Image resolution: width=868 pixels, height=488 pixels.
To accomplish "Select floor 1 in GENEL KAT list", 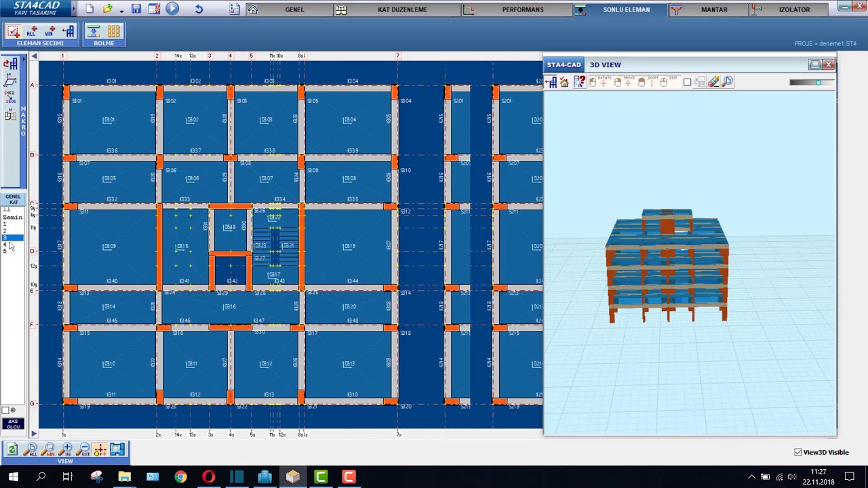I will pyautogui.click(x=5, y=224).
